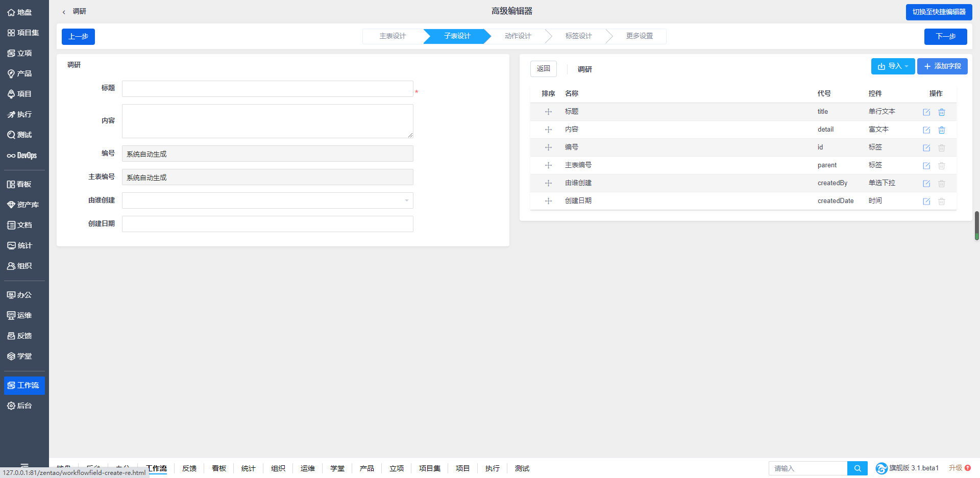
Task: Select 更多设置 step tab
Action: 639,36
